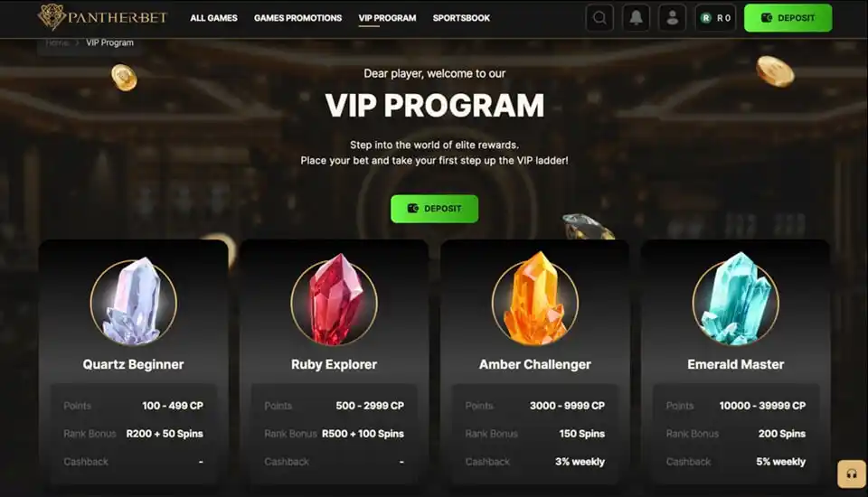Open the All Games menu
Viewport: 868px width, 497px height.
[x=213, y=18]
